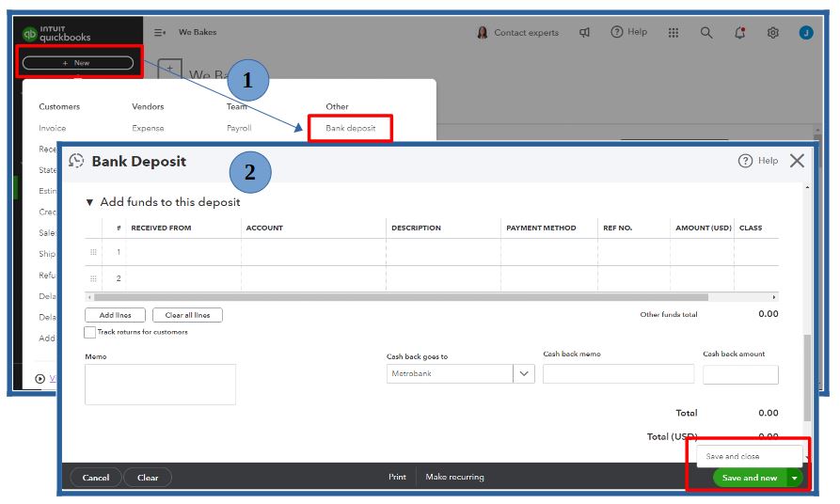The height and width of the screenshot is (504, 840).
Task: Open the user profile avatar J
Action: [806, 33]
